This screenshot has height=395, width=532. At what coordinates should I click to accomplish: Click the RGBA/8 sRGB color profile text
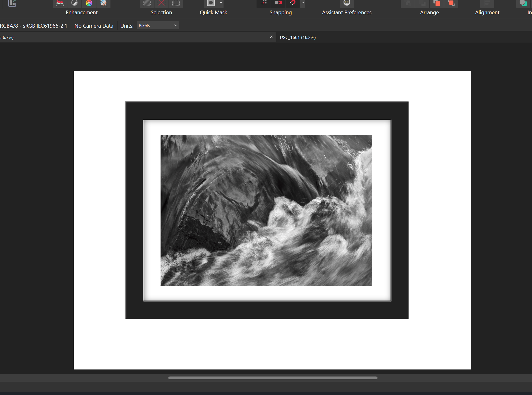click(34, 26)
